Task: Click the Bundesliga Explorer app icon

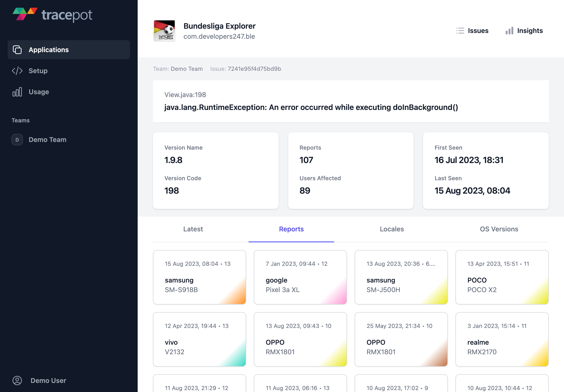Action: point(164,30)
